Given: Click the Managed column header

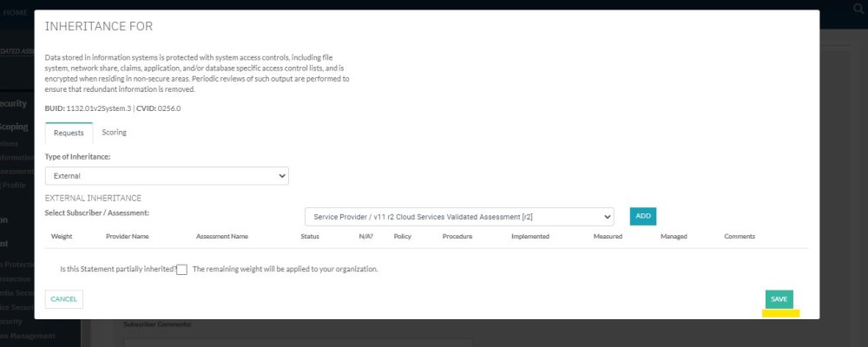Looking at the screenshot, I should (x=674, y=236).
